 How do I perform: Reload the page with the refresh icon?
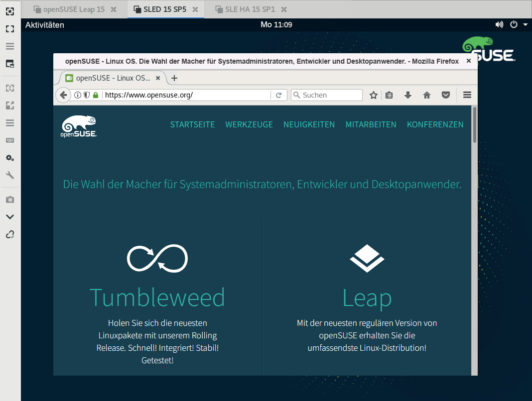coord(279,95)
